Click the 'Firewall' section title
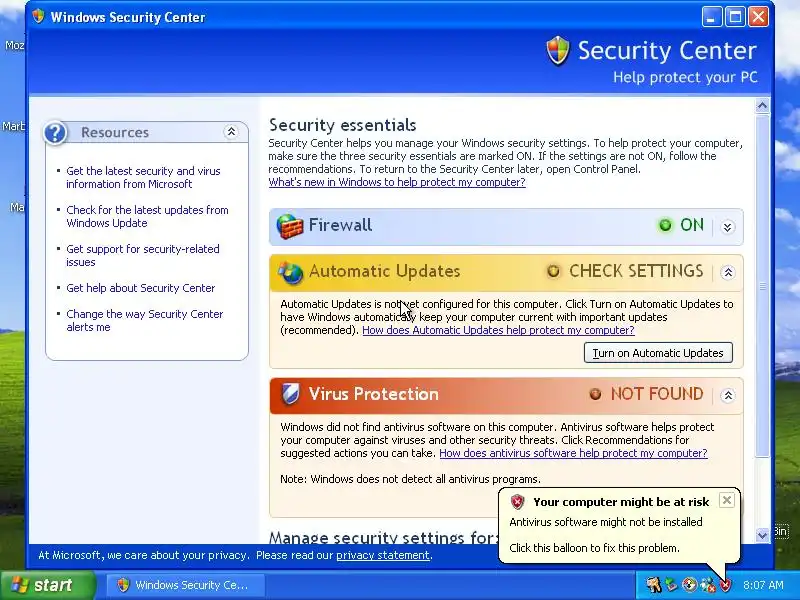 point(340,225)
